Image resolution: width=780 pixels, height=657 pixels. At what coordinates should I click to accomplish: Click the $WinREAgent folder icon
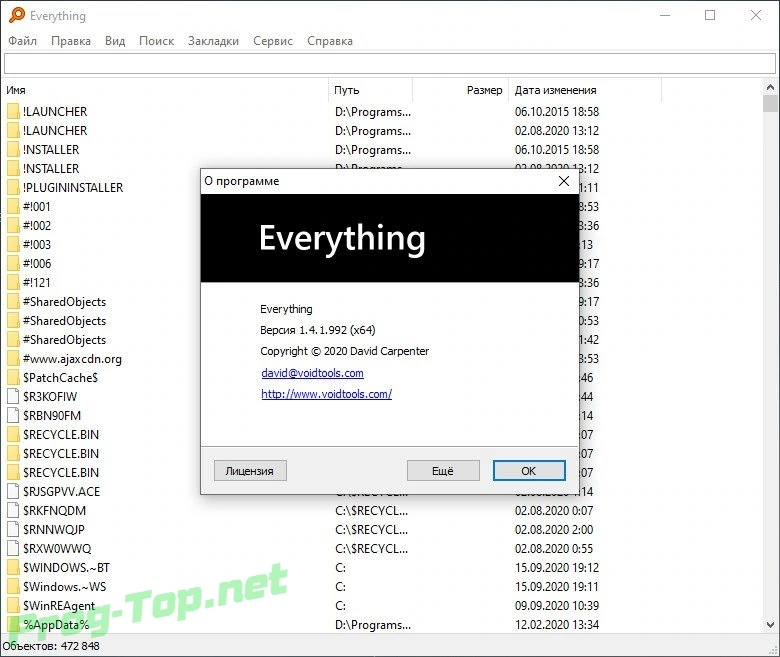pos(13,605)
